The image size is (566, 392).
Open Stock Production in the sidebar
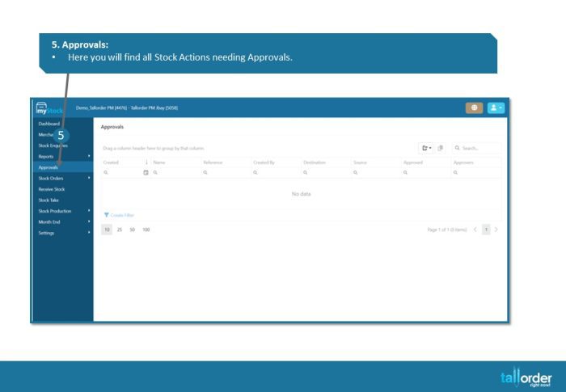pos(55,211)
